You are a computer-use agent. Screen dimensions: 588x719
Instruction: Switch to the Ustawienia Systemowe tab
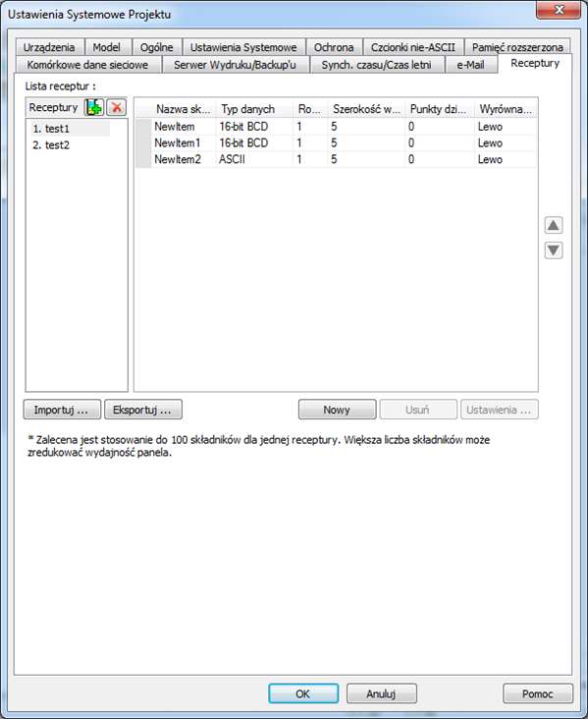243,47
